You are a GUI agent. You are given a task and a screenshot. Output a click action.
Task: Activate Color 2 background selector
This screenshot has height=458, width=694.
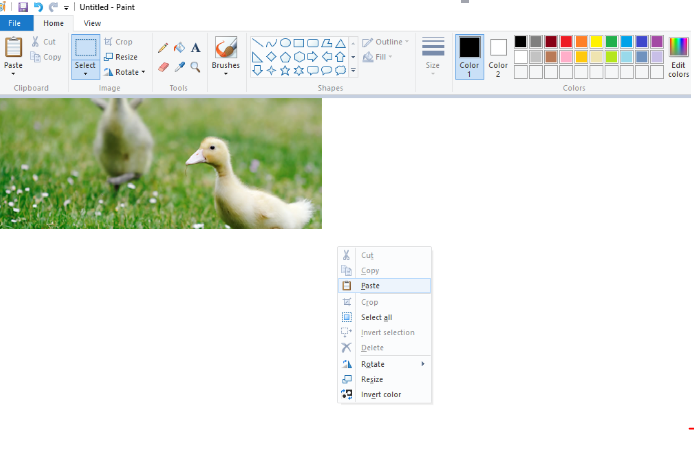tap(498, 56)
